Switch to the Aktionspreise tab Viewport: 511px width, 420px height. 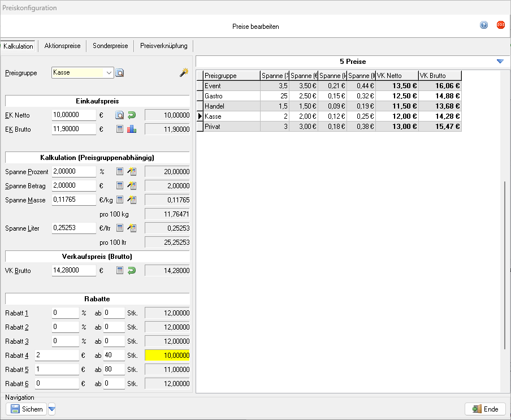click(x=62, y=46)
